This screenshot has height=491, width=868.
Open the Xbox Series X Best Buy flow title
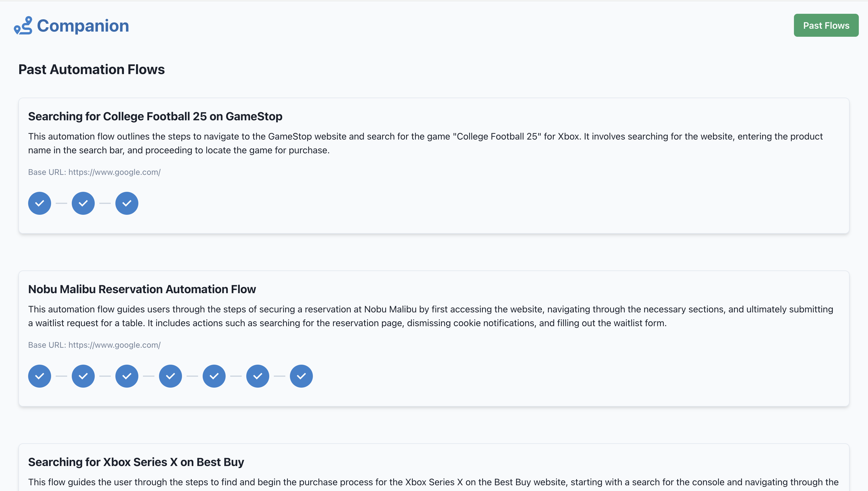[x=136, y=462]
